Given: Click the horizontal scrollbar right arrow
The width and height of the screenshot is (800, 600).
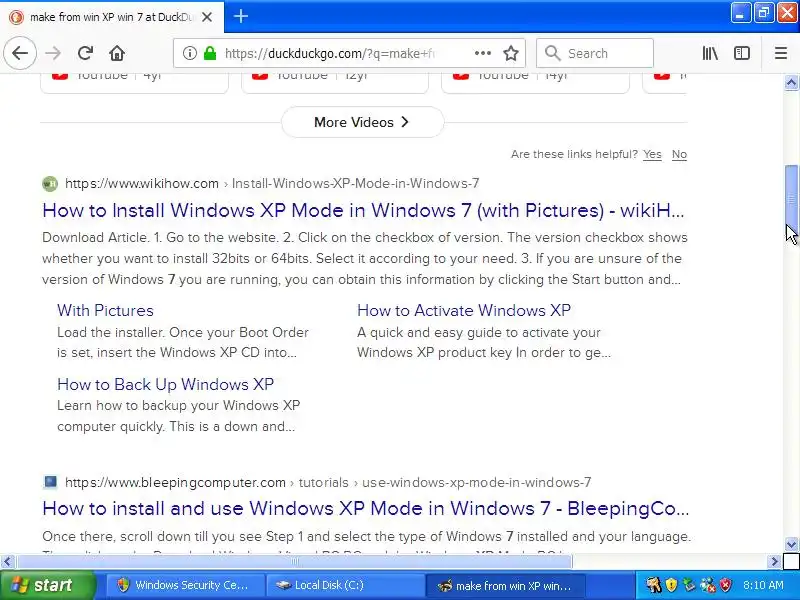Looking at the screenshot, I should [x=775, y=562].
